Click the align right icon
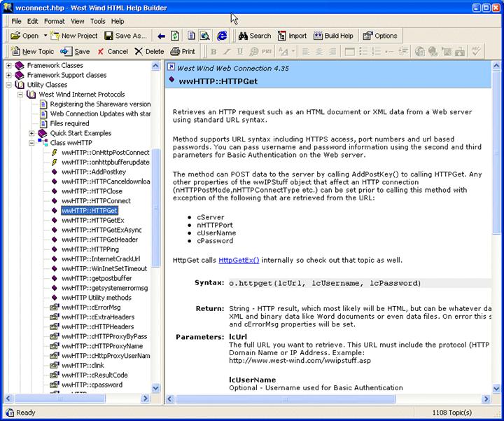The width and height of the screenshot is (504, 421). click(x=332, y=51)
